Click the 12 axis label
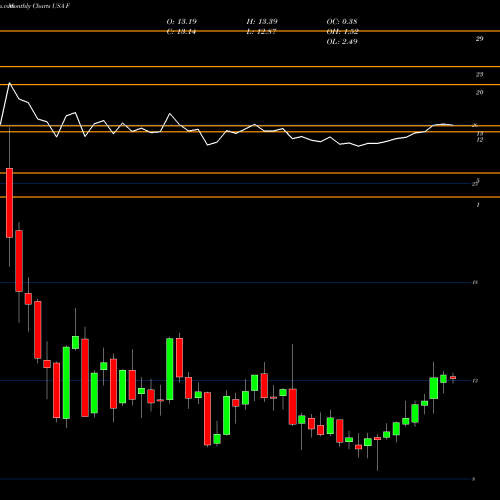Viewport: 500px width, 500px height. point(479,140)
